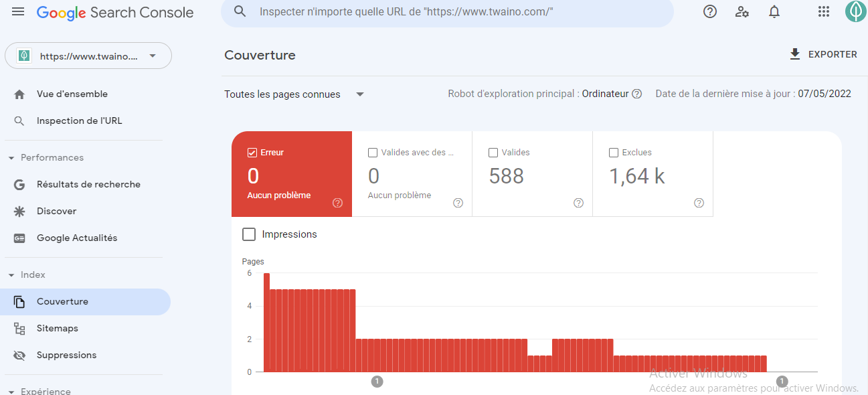
Task: Enable the Impressions checkbox
Action: (249, 234)
